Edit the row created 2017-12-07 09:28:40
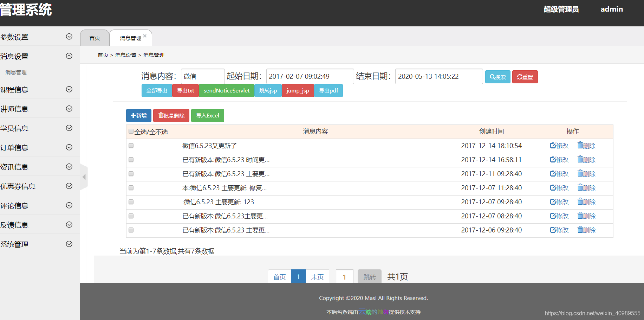 [559, 202]
